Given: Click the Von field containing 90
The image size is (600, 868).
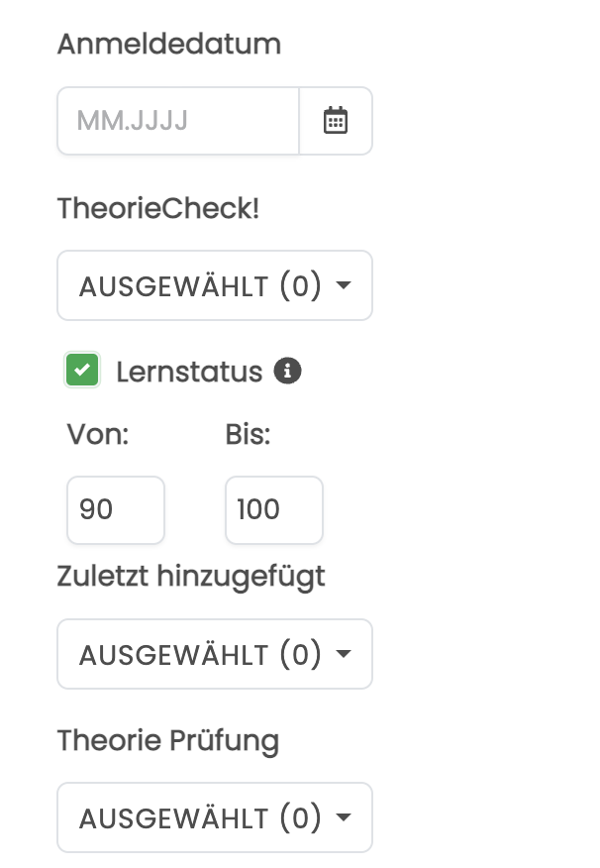Looking at the screenshot, I should [x=116, y=510].
